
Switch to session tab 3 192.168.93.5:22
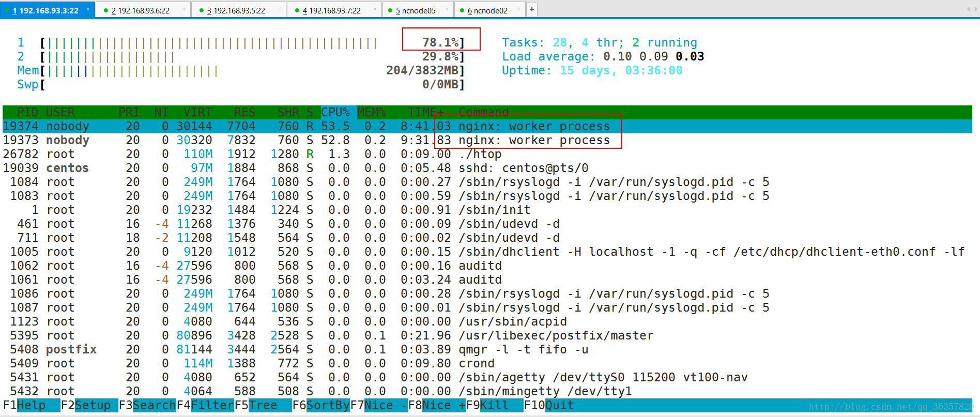[239, 10]
